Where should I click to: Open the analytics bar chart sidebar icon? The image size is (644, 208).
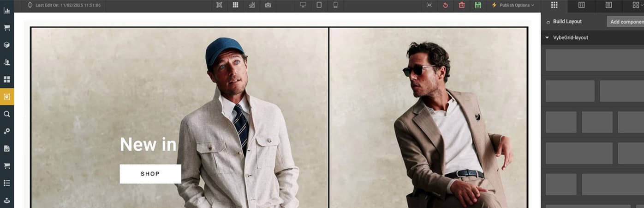(7, 10)
